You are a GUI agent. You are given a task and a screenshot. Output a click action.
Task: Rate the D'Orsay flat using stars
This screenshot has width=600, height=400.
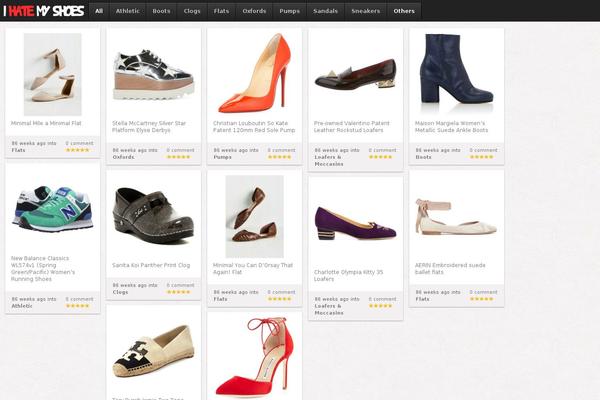click(280, 299)
